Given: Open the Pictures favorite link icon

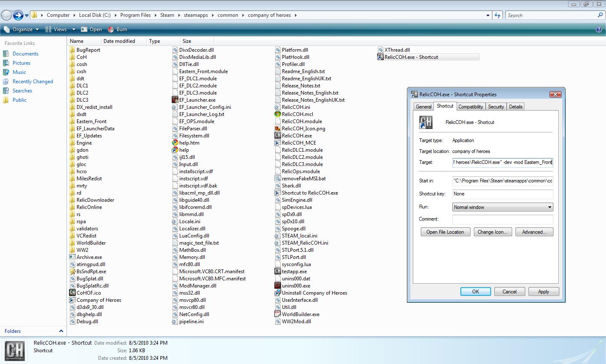Looking at the screenshot, I should 6,63.
